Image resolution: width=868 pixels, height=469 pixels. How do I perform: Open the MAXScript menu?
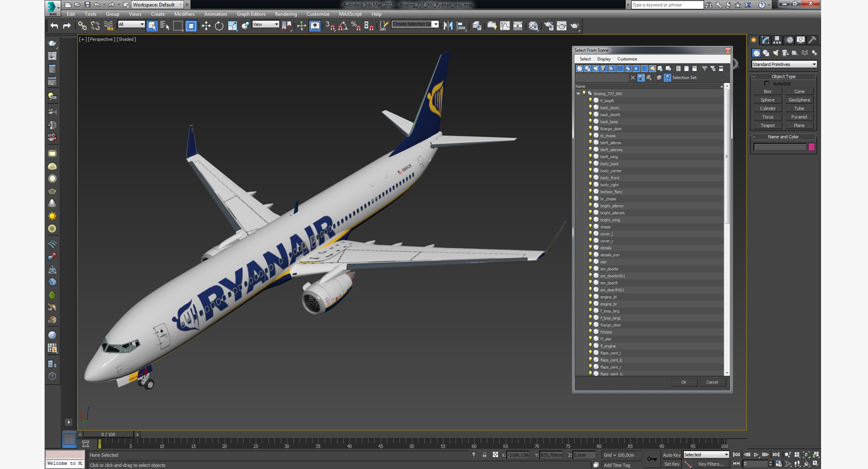[350, 14]
